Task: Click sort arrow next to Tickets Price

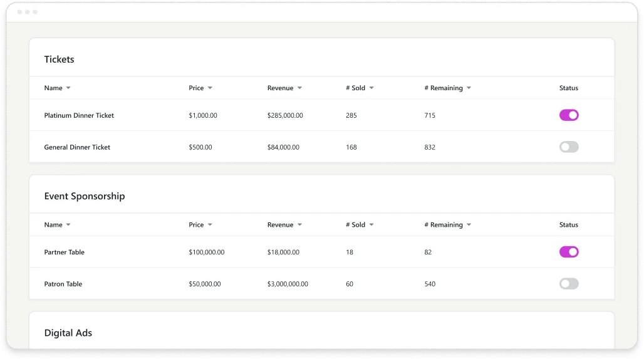Action: pos(210,88)
